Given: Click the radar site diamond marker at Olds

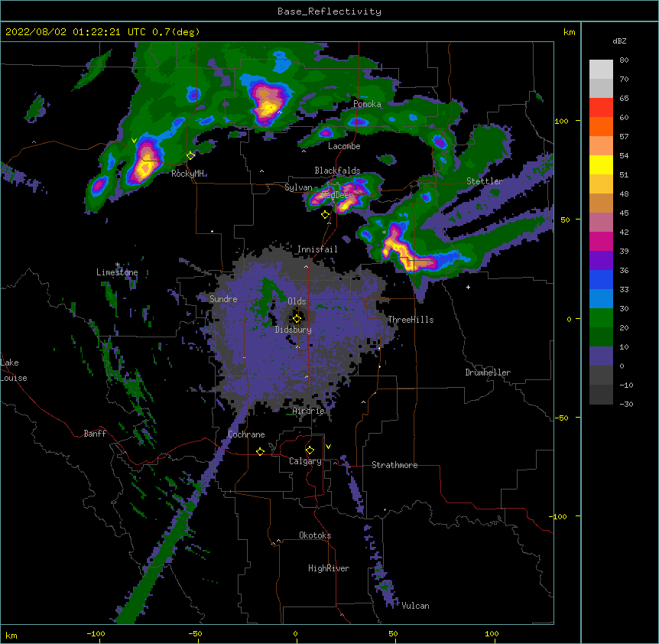Looking at the screenshot, I should (297, 318).
